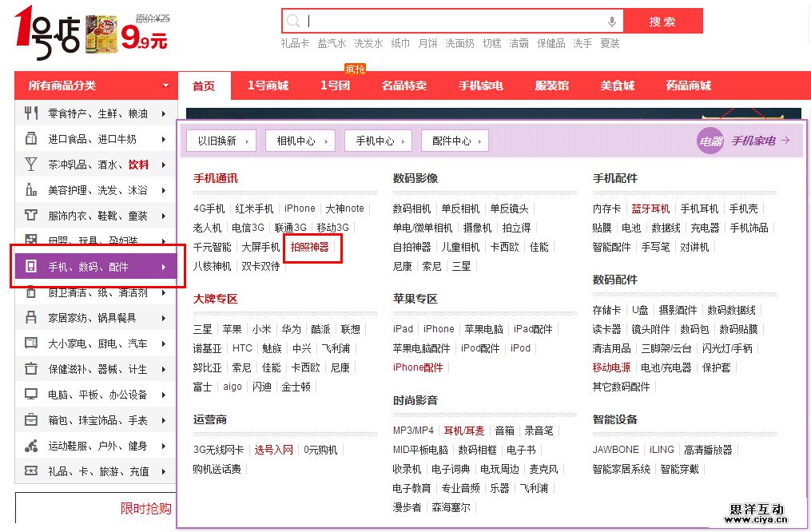
Task: Click the 配件中心 button
Action: (x=455, y=141)
